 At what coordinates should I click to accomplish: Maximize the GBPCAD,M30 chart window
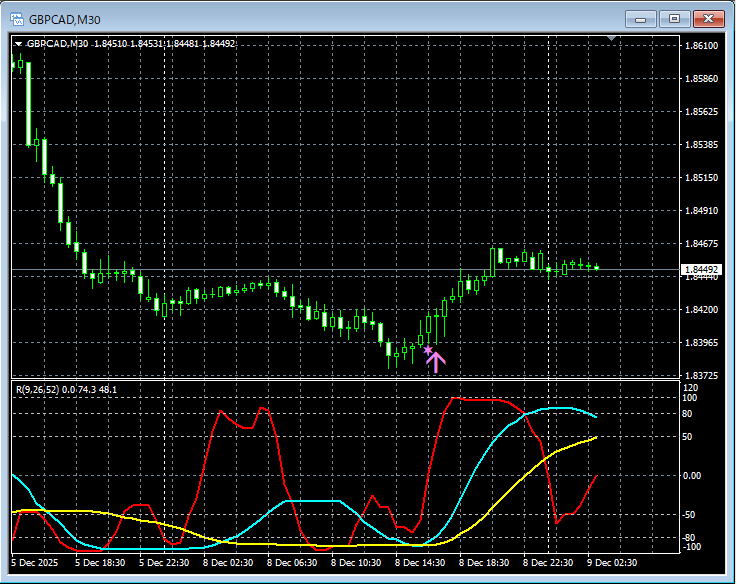(x=674, y=18)
